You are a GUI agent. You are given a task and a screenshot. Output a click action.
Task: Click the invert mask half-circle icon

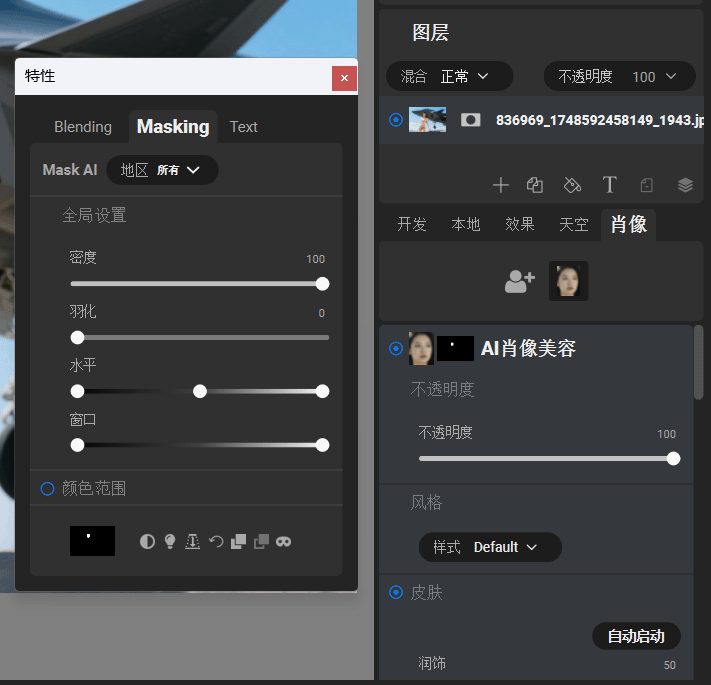[x=147, y=541]
